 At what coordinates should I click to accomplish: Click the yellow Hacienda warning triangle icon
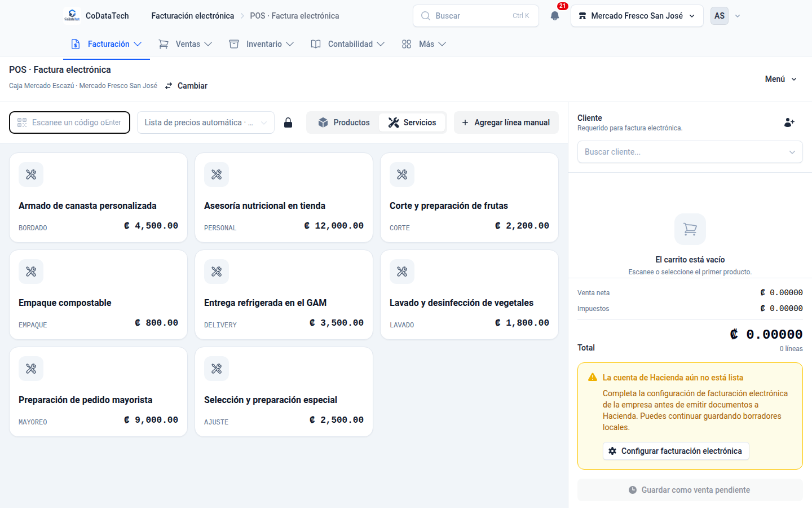click(593, 377)
